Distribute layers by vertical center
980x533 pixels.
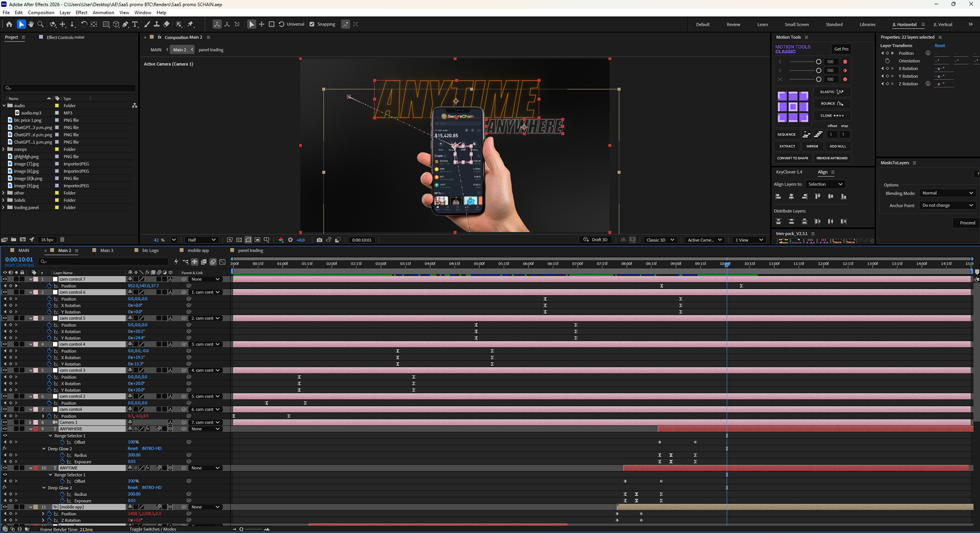point(791,221)
